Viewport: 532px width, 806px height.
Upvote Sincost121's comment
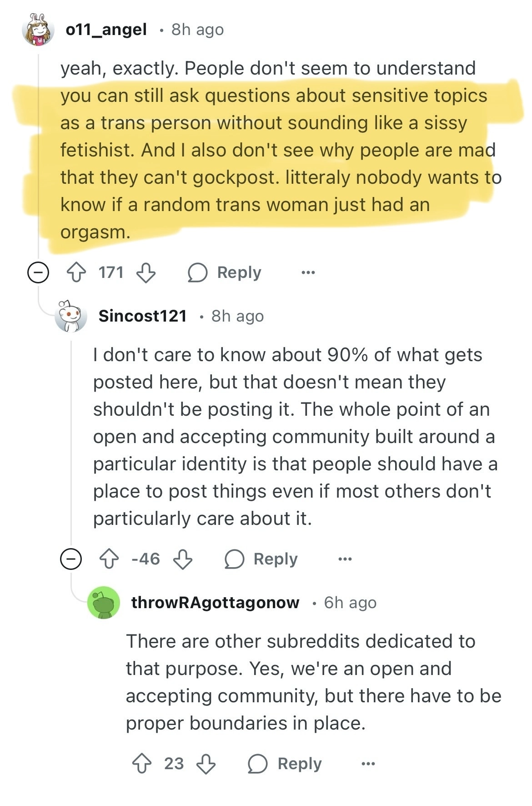pyautogui.click(x=109, y=559)
